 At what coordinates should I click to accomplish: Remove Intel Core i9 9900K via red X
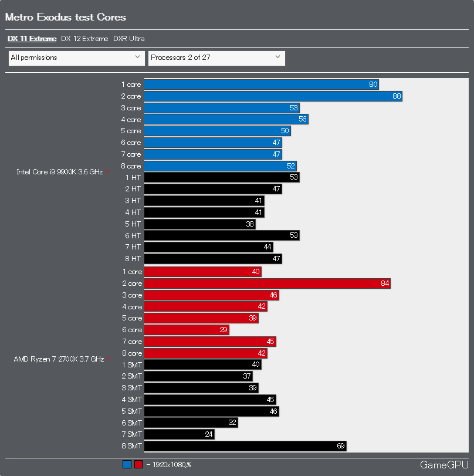click(x=107, y=172)
